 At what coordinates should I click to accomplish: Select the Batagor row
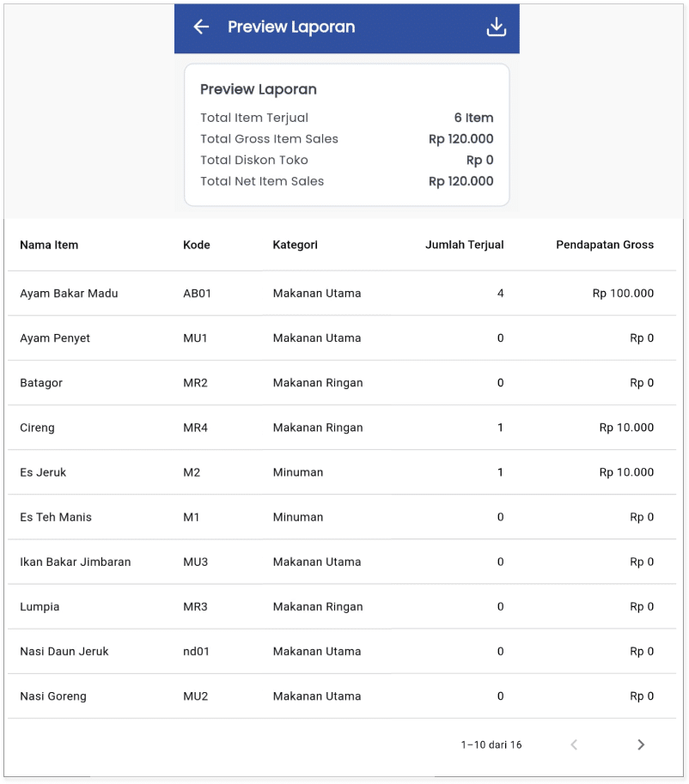pyautogui.click(x=342, y=383)
